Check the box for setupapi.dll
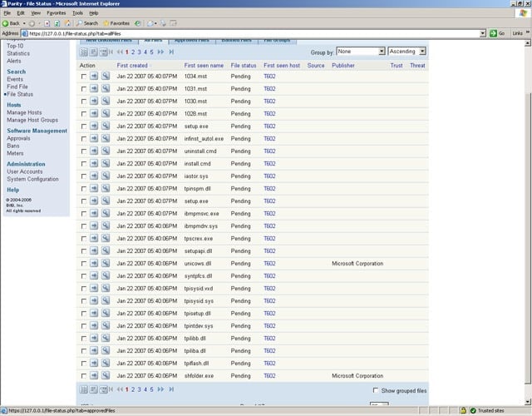The width and height of the screenshot is (532, 416). click(x=83, y=251)
